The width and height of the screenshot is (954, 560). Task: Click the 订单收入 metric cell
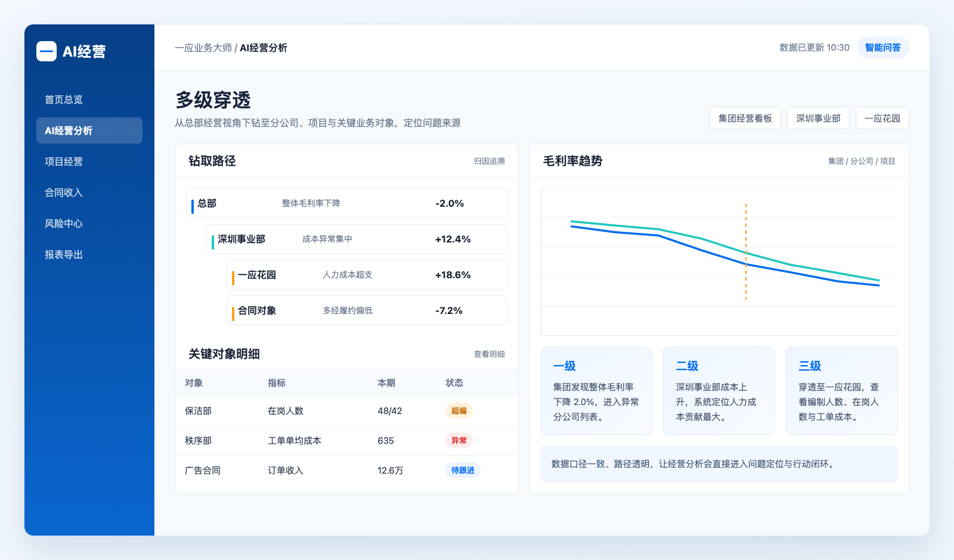286,470
